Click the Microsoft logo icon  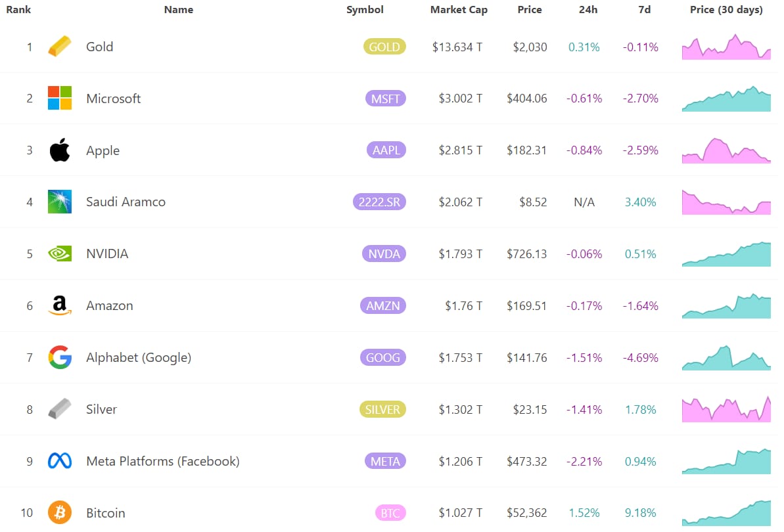[60, 98]
